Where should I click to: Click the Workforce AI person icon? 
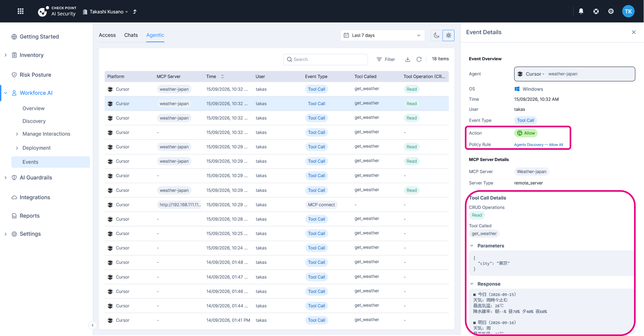pos(14,93)
